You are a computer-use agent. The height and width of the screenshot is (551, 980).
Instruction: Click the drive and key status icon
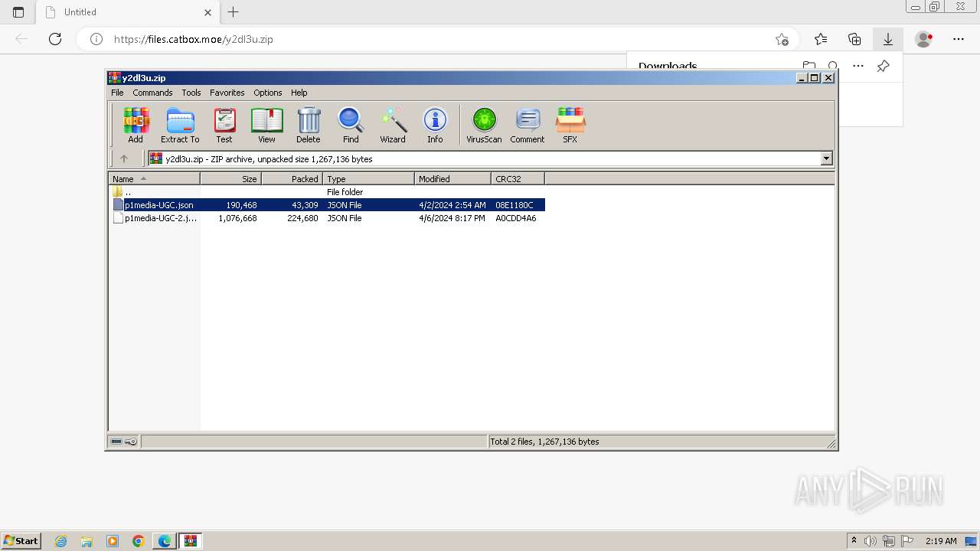(123, 442)
